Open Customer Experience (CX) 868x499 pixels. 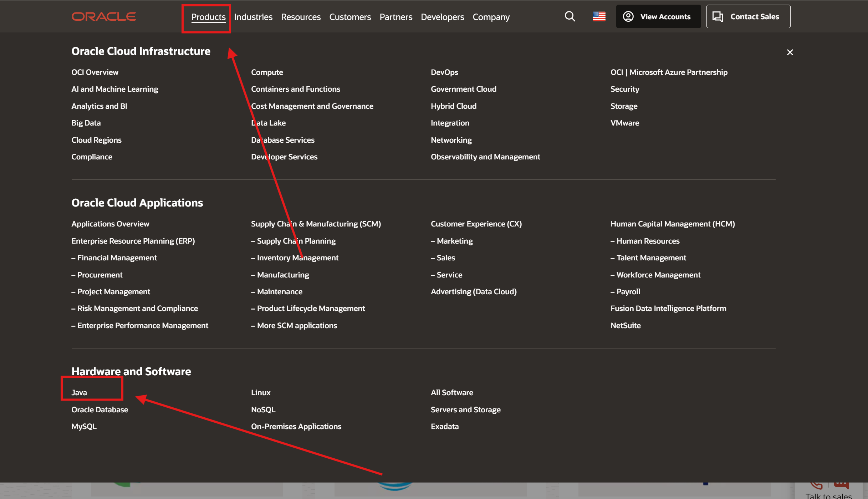pyautogui.click(x=476, y=224)
